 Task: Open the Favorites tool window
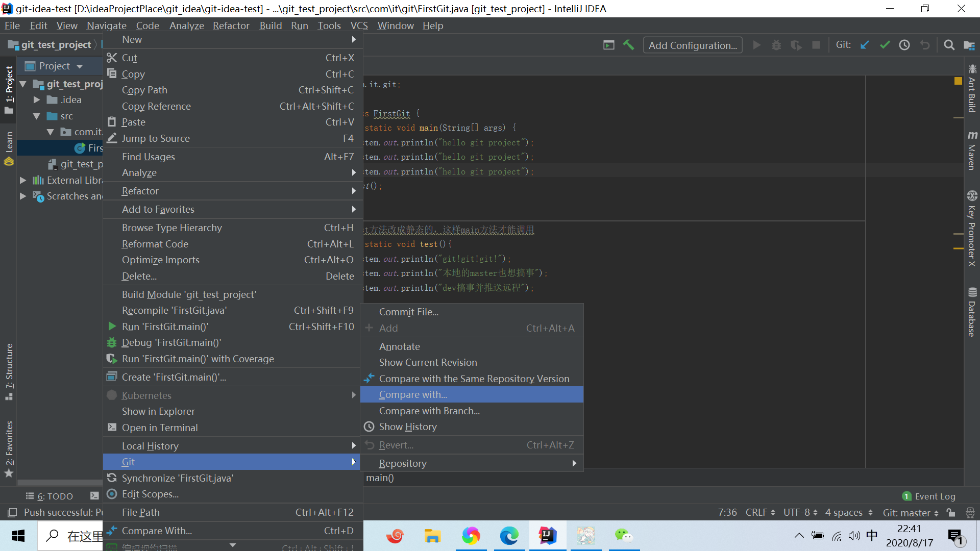coord(9,449)
